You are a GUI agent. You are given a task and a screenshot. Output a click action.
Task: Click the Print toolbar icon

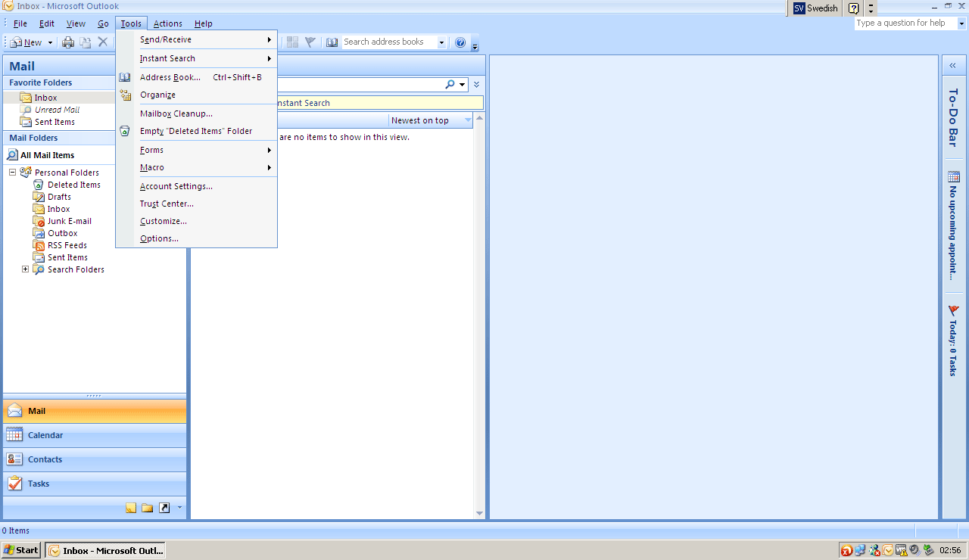click(x=68, y=42)
